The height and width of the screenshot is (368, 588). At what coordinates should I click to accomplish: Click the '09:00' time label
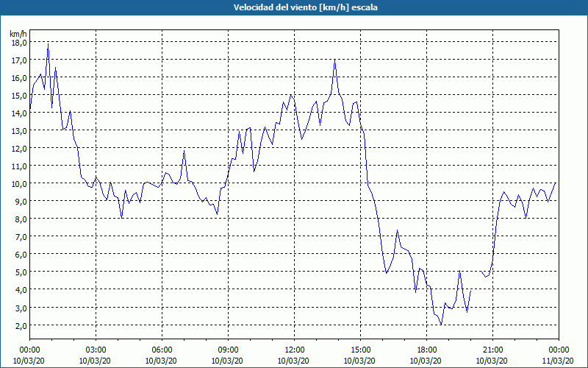228,350
